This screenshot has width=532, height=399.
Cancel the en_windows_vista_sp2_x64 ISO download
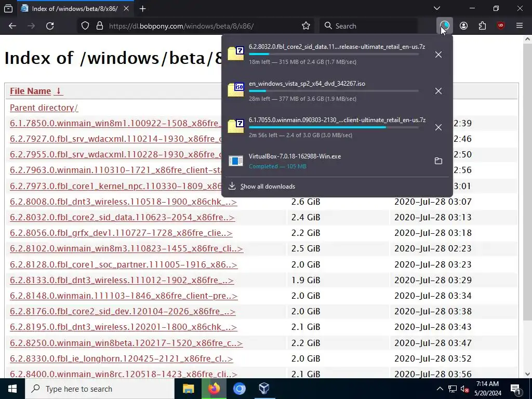(438, 91)
